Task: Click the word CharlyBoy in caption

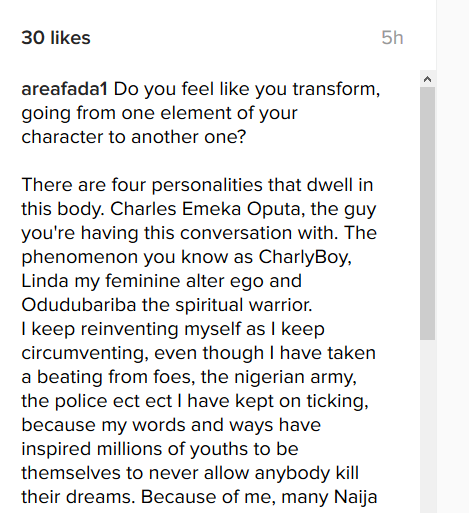Action: point(303,257)
